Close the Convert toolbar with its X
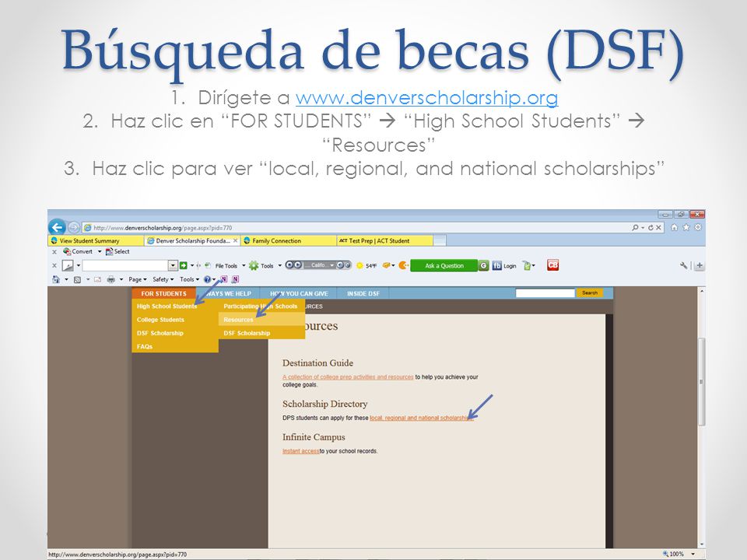Viewport: 747px width, 560px height. [54, 252]
